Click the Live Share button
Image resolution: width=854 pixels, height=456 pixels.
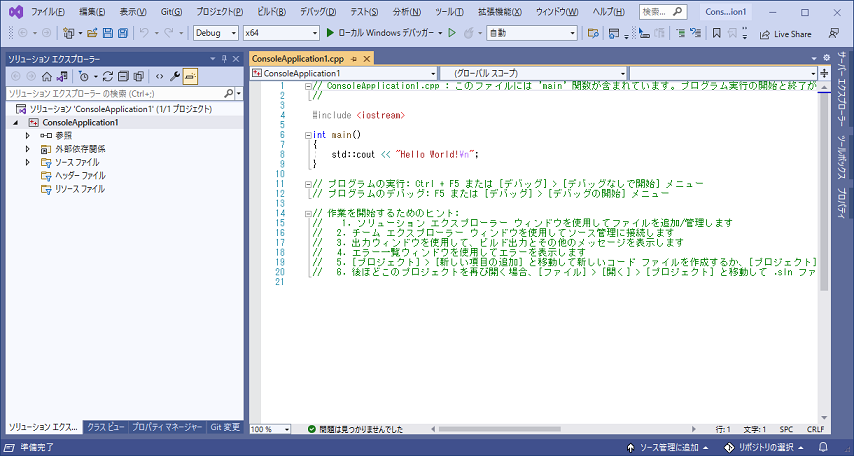(785, 34)
